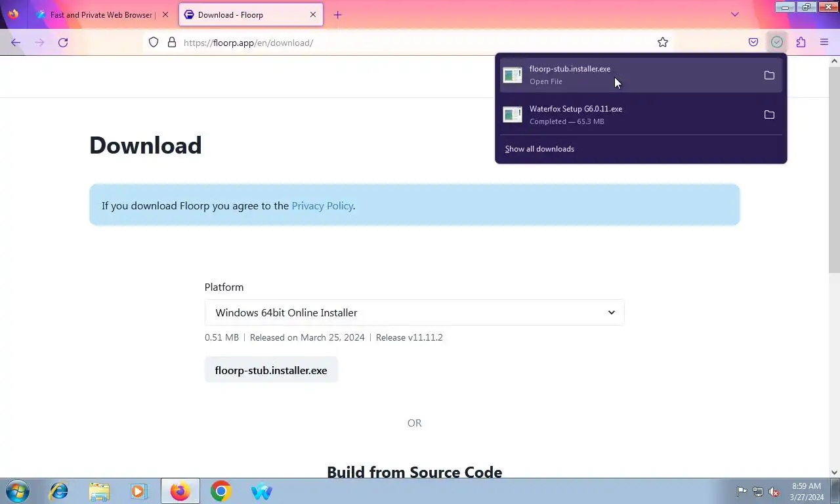This screenshot has height=504, width=840.
Task: List all tabs with the chevron
Action: [735, 14]
